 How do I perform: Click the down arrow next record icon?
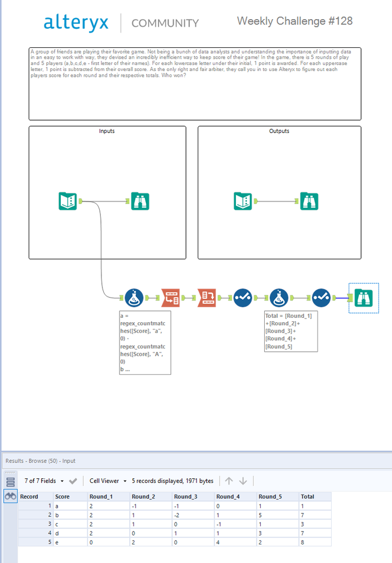click(243, 481)
